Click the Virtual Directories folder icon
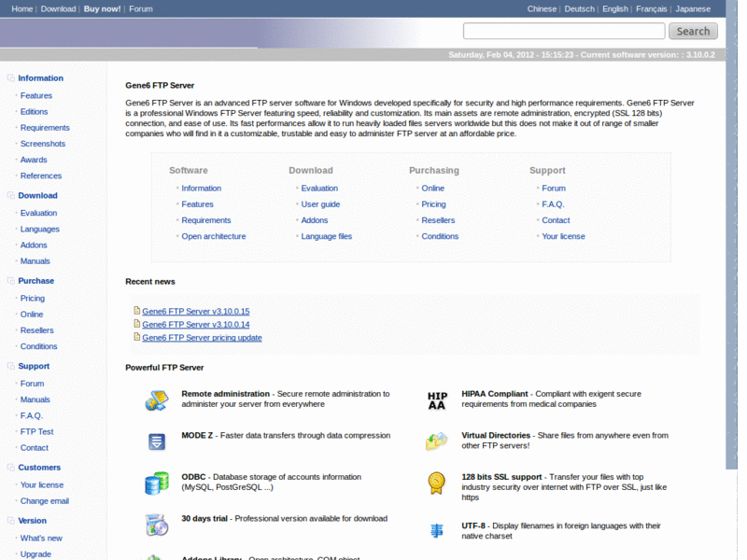 (x=436, y=441)
